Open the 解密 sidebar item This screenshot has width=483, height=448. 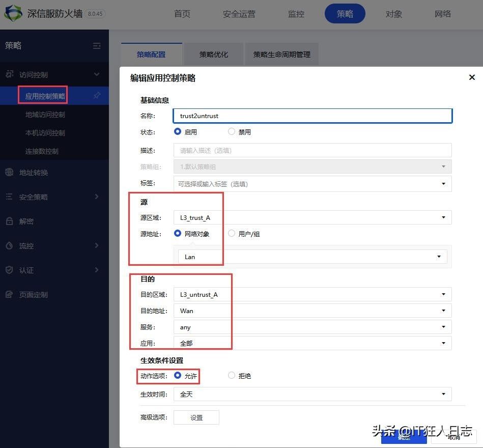(x=26, y=221)
